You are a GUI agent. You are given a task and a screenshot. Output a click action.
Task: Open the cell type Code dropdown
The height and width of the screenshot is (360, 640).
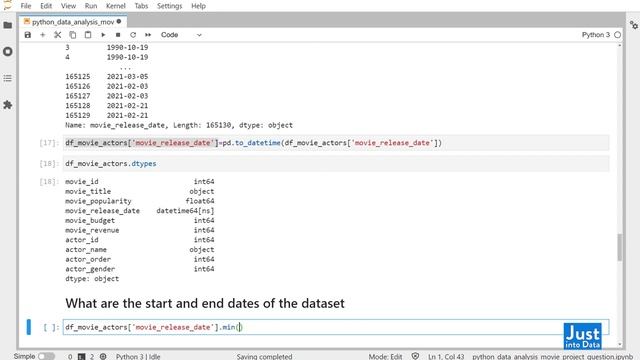tap(181, 35)
